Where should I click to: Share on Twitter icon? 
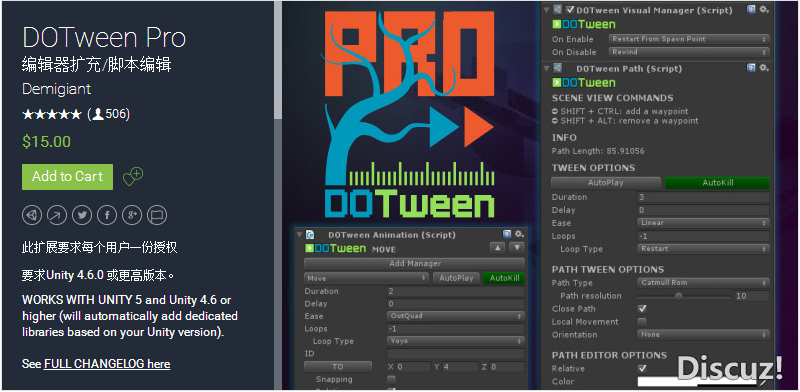82,215
